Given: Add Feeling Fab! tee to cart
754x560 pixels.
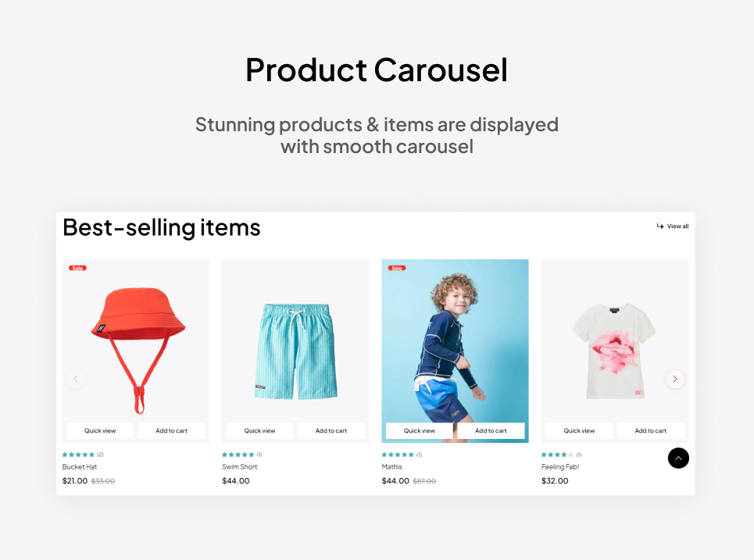Looking at the screenshot, I should (x=650, y=430).
